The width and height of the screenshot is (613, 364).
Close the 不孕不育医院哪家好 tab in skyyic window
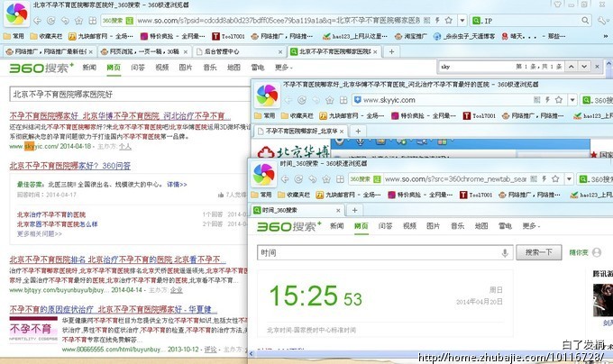pyautogui.click(x=342, y=132)
